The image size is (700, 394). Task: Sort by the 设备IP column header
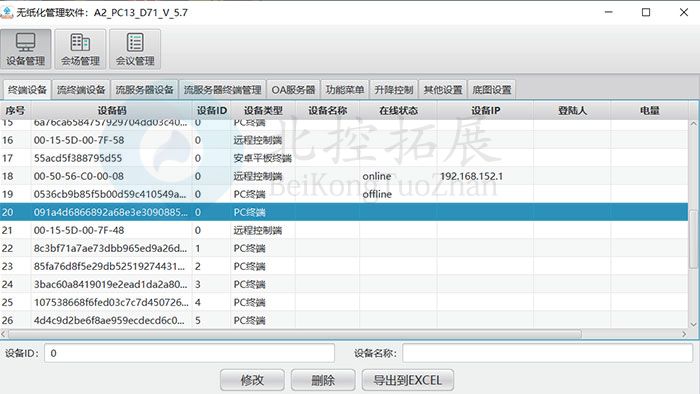tap(485, 110)
